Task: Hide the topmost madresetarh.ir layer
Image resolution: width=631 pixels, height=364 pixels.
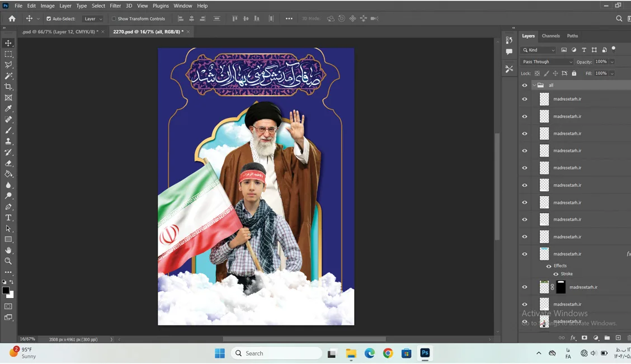Action: tap(524, 99)
